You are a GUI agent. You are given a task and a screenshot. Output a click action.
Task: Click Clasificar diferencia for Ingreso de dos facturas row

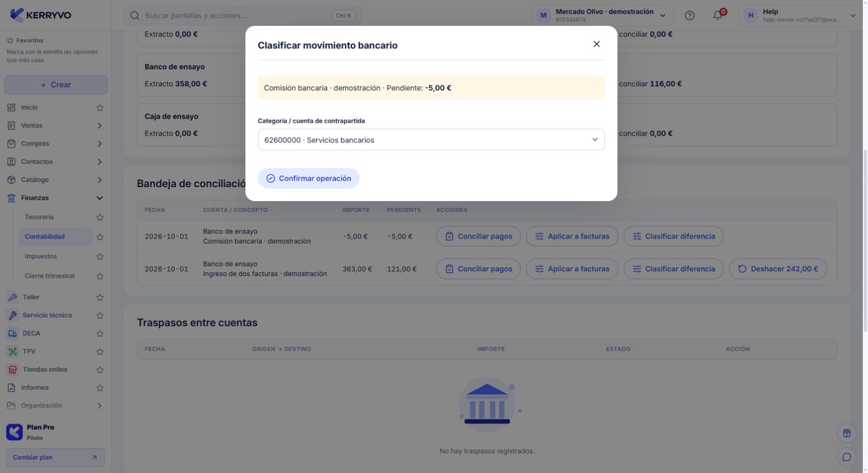coord(674,269)
